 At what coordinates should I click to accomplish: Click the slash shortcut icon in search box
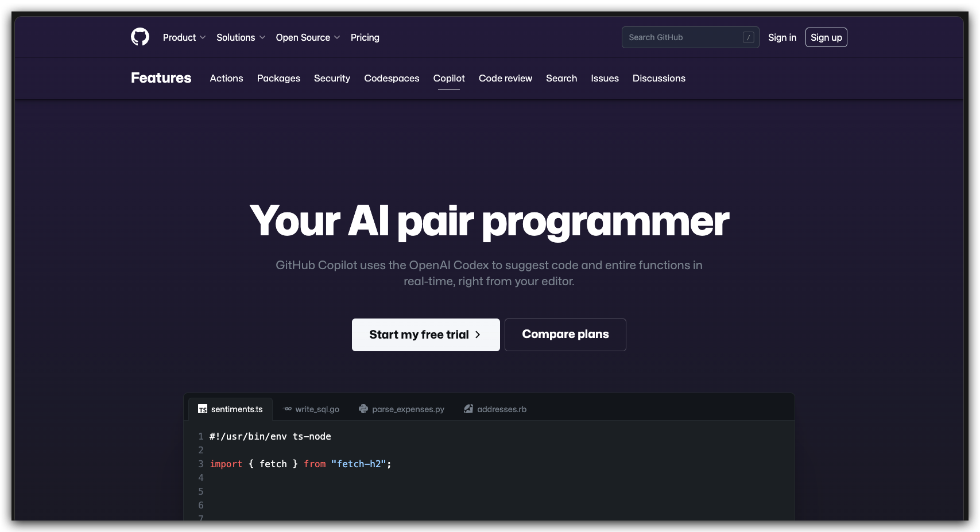748,37
